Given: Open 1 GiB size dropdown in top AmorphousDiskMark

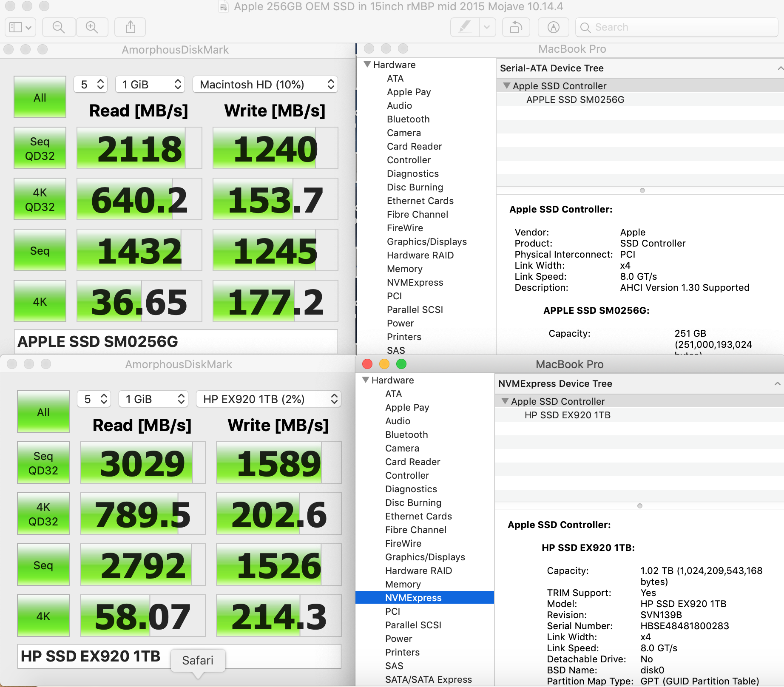Looking at the screenshot, I should [x=150, y=84].
